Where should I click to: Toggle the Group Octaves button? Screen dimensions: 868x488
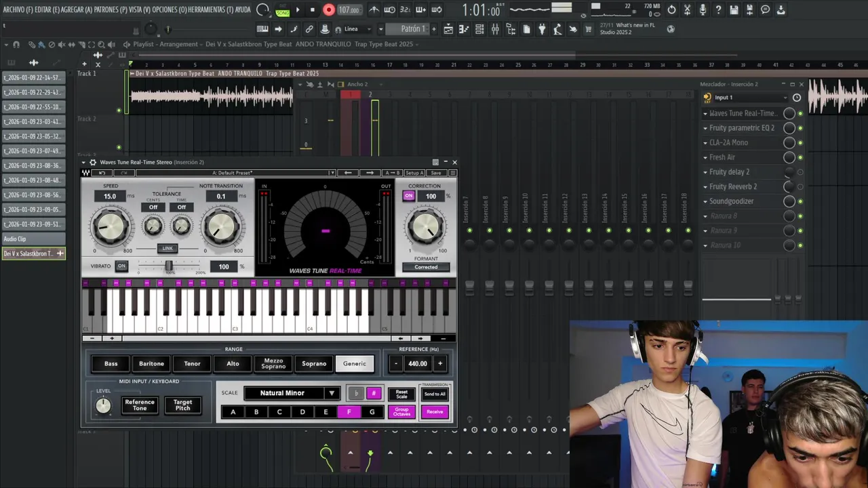[x=401, y=411]
